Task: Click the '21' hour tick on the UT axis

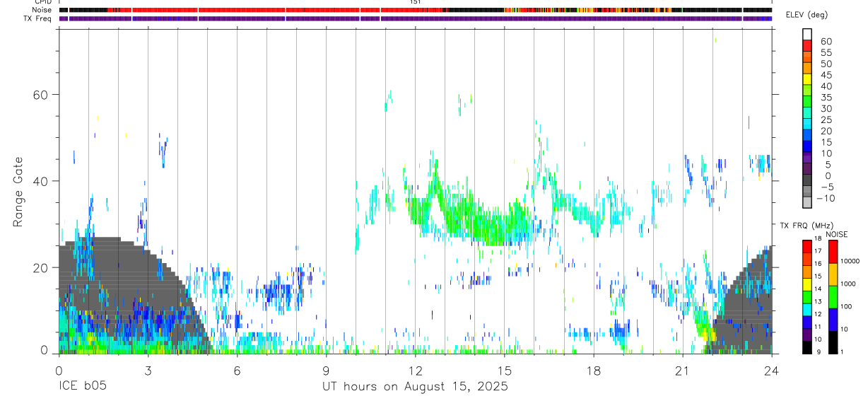Action: point(682,370)
